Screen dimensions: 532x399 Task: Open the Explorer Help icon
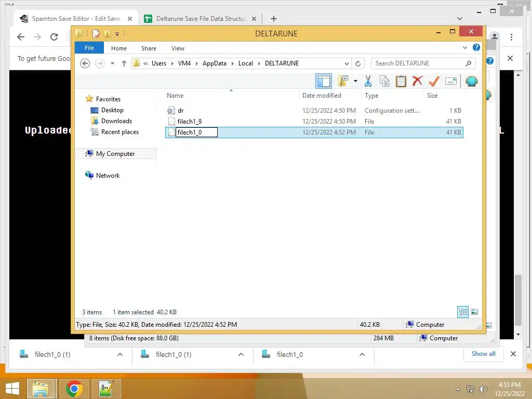coord(476,47)
